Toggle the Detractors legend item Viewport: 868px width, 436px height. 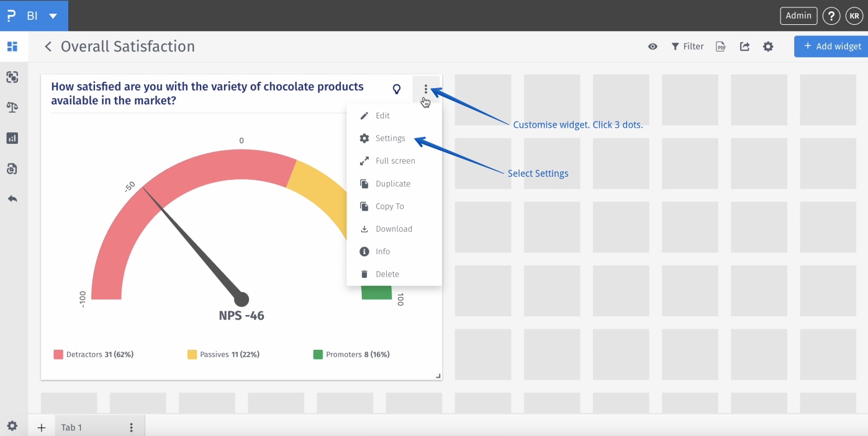[93, 355]
